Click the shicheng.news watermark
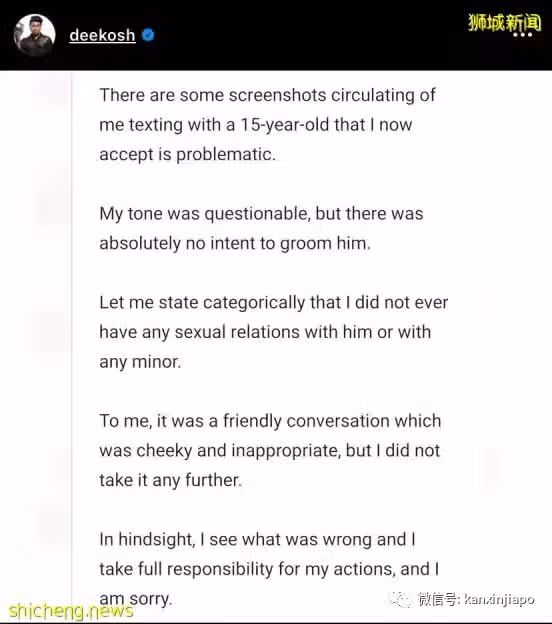This screenshot has height=624, width=552. [x=71, y=611]
